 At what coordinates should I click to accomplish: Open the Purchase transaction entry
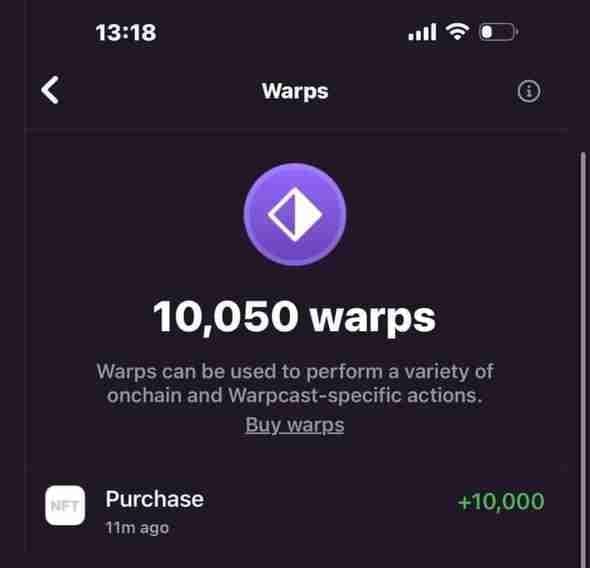pyautogui.click(x=295, y=506)
